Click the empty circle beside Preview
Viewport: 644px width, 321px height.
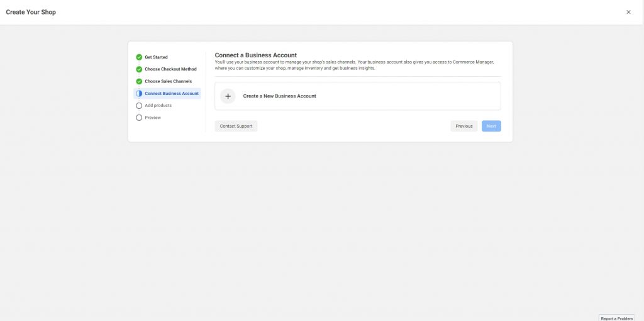pos(139,118)
